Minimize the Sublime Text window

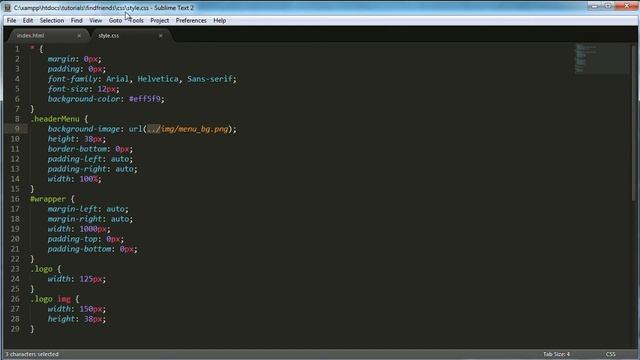pyautogui.click(x=594, y=6)
